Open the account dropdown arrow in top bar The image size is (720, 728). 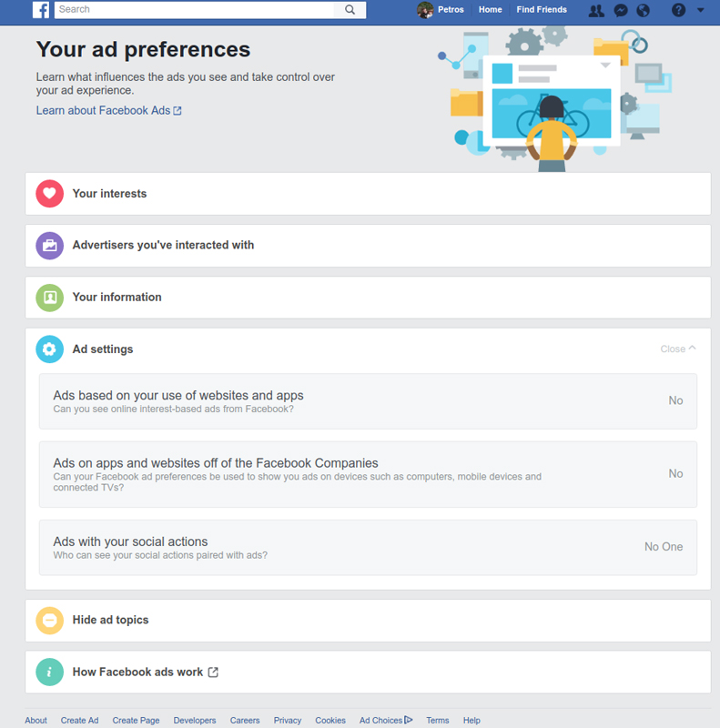(701, 10)
